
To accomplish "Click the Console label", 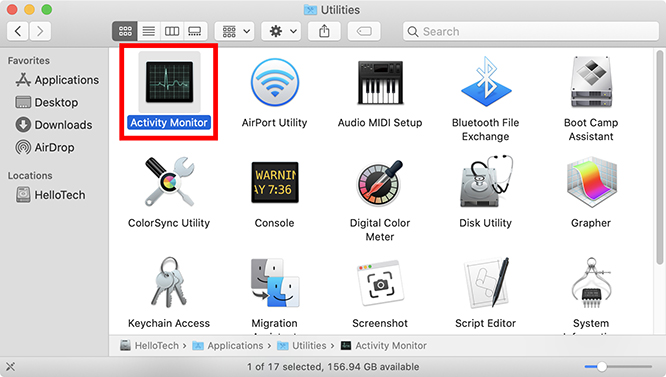I will point(274,223).
